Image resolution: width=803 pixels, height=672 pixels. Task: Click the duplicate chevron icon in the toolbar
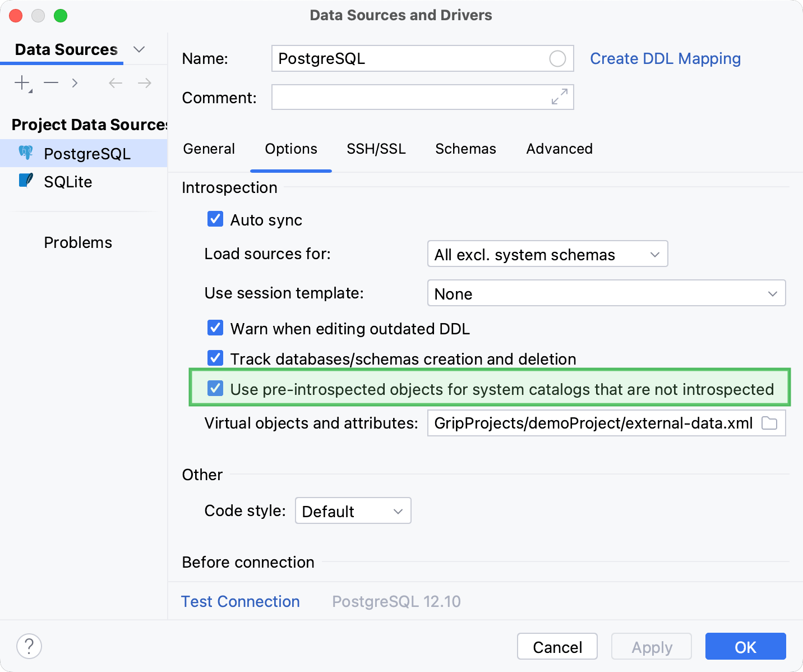tap(75, 82)
